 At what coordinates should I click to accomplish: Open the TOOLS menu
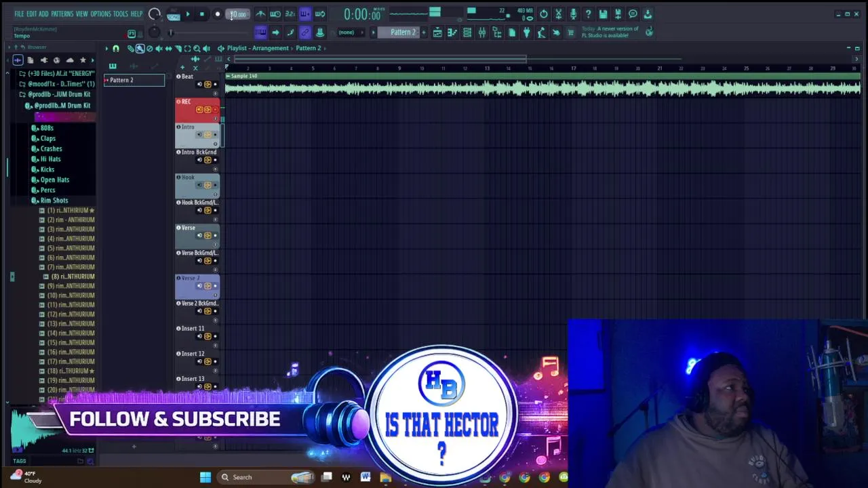[120, 14]
